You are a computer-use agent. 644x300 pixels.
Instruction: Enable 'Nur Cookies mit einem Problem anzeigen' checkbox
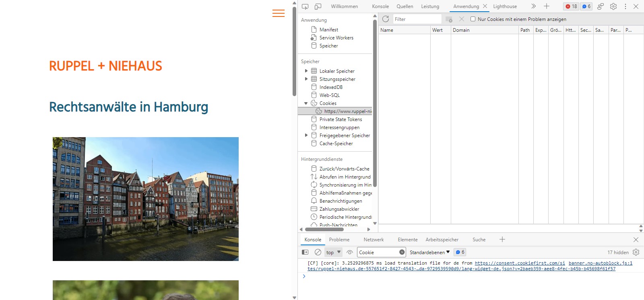click(473, 19)
